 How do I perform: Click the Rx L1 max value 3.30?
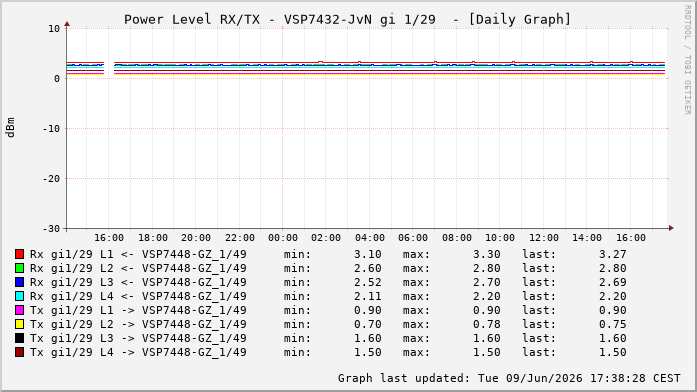point(487,254)
